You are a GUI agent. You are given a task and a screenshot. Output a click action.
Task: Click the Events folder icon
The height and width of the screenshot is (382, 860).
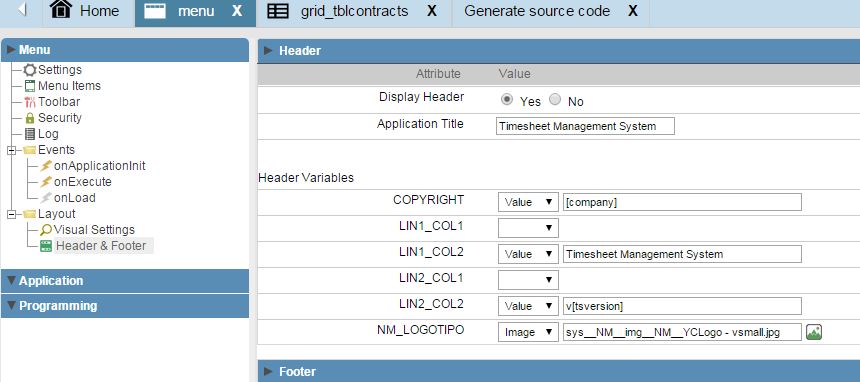(x=30, y=150)
